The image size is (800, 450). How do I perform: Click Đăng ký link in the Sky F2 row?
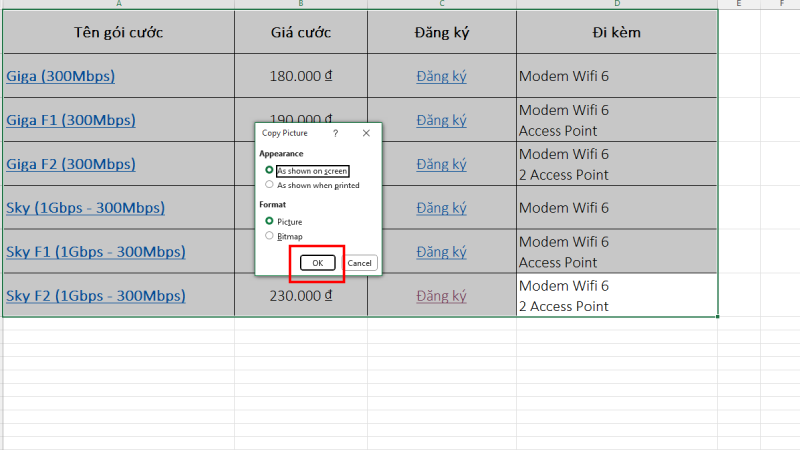[441, 296]
